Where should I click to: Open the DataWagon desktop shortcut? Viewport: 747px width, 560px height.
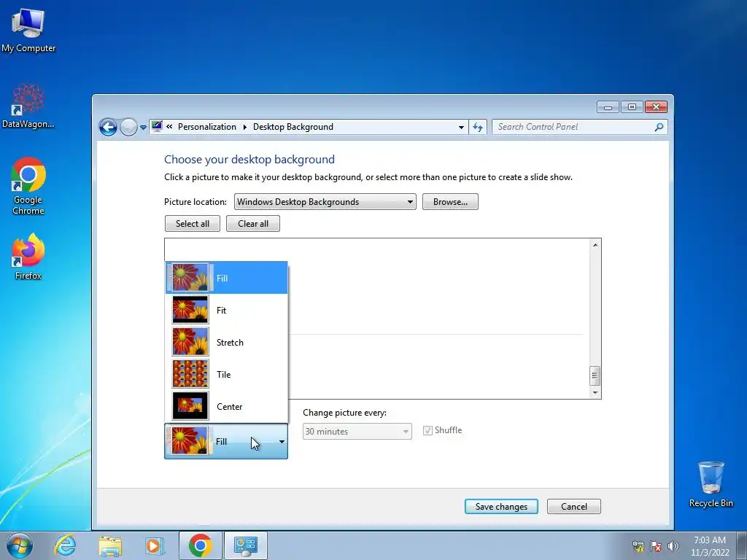pyautogui.click(x=28, y=106)
